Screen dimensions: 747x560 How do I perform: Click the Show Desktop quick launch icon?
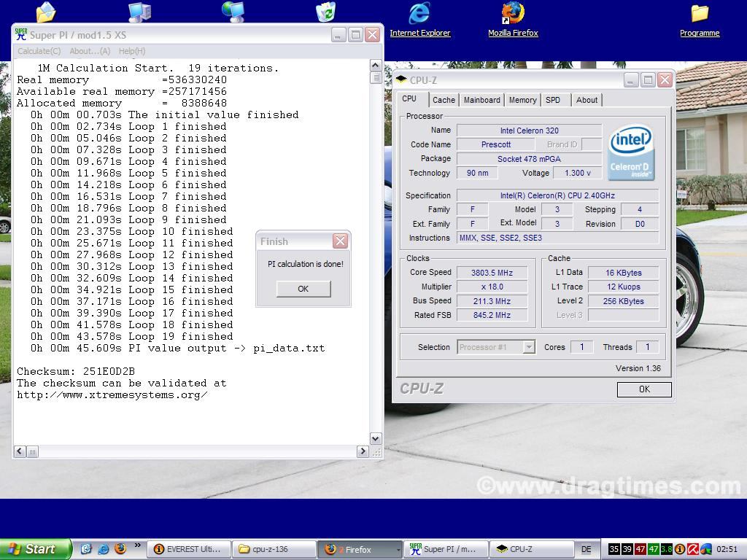[x=86, y=549]
